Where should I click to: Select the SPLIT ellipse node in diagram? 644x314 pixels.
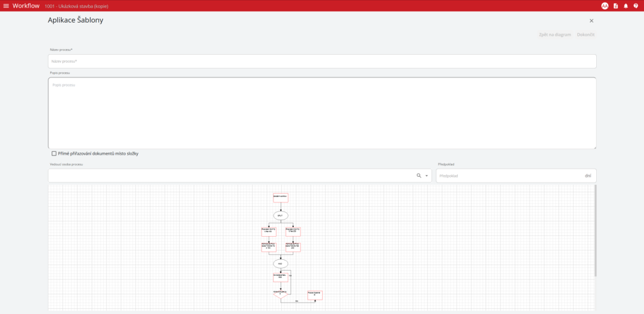(x=280, y=215)
